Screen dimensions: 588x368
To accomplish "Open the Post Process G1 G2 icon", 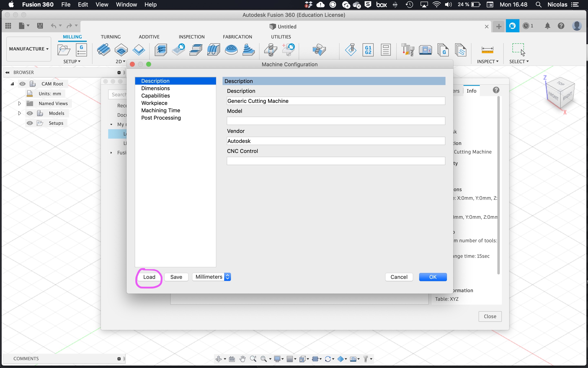I will (x=368, y=50).
